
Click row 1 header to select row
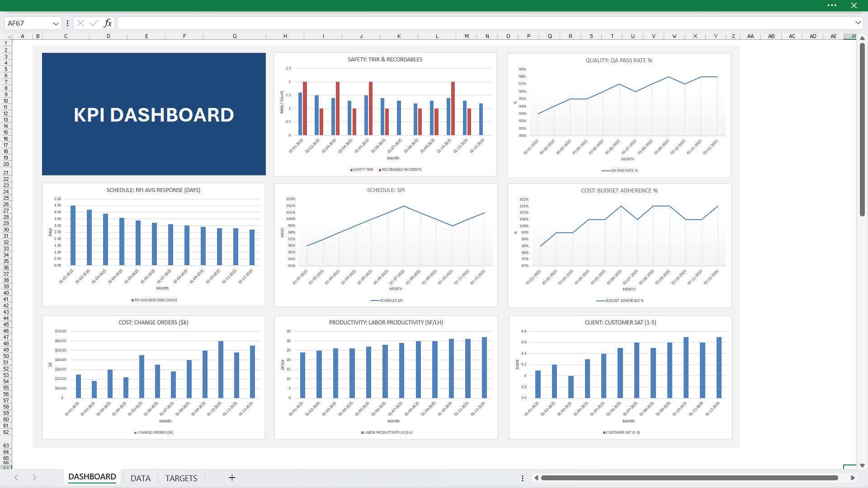point(6,43)
